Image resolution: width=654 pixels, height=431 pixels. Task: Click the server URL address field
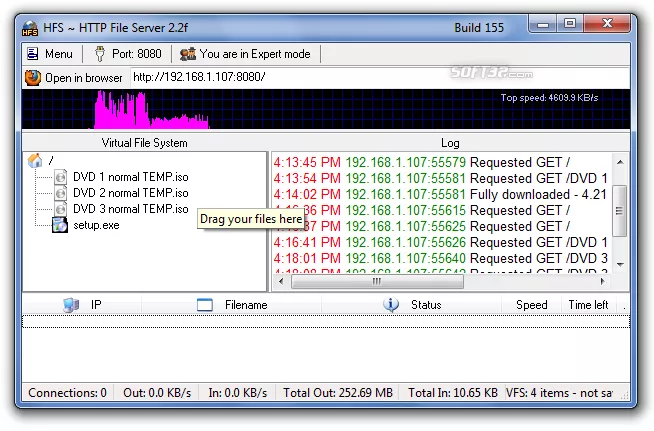[x=380, y=77]
